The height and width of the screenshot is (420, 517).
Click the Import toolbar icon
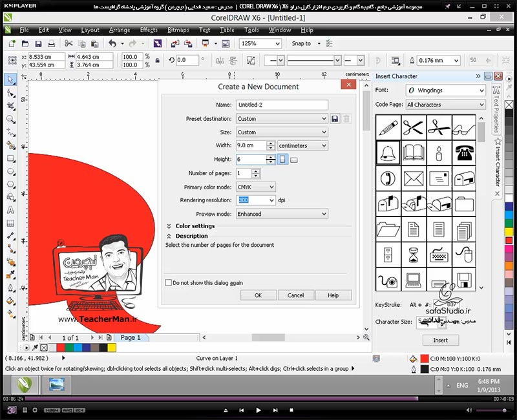(175, 43)
